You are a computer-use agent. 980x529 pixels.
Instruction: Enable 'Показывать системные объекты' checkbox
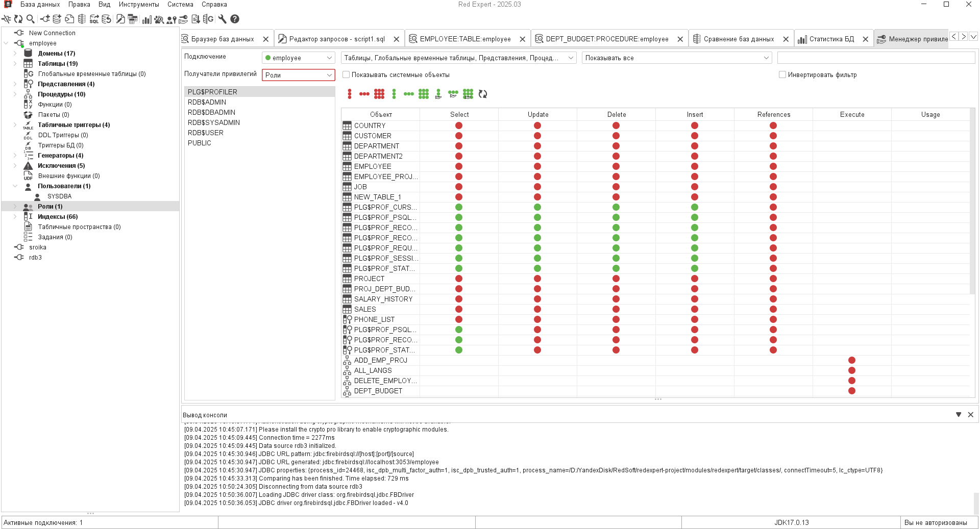click(x=346, y=74)
